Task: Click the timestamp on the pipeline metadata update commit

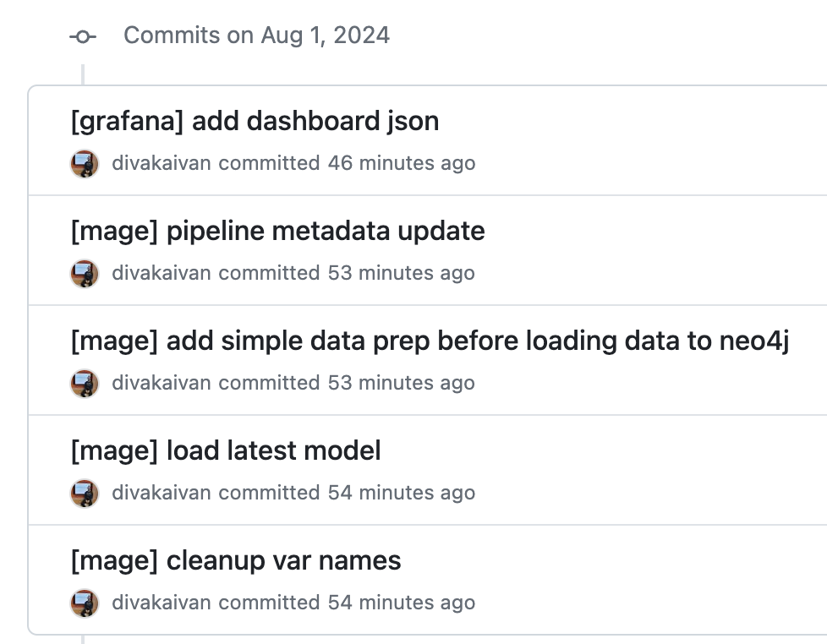Action: click(x=402, y=273)
